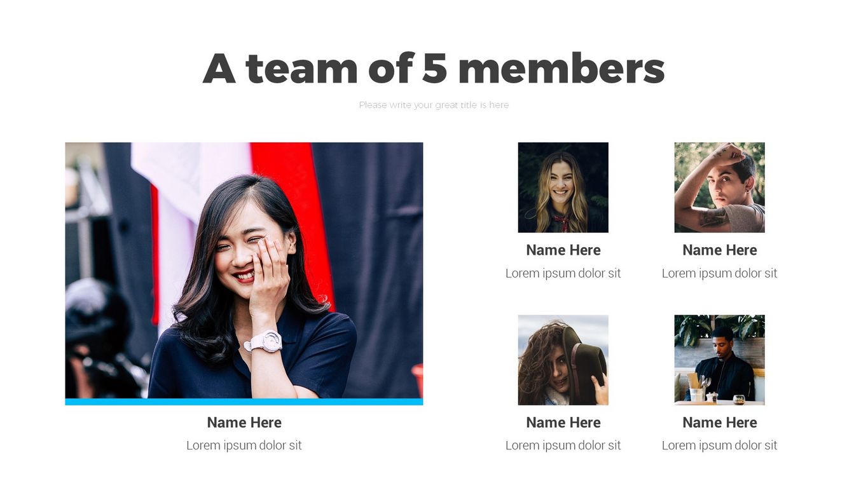
Task: Select the 'Please write your great title' subtitle
Action: 434,105
